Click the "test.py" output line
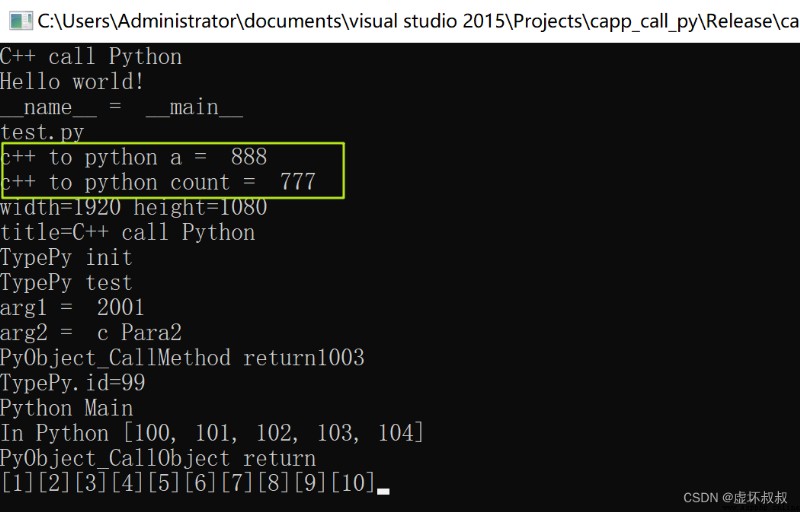Image resolution: width=800 pixels, height=512 pixels. tap(42, 133)
